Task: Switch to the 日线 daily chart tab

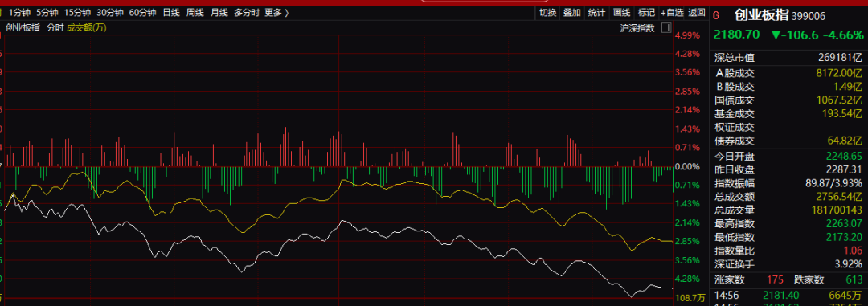Action: (171, 13)
